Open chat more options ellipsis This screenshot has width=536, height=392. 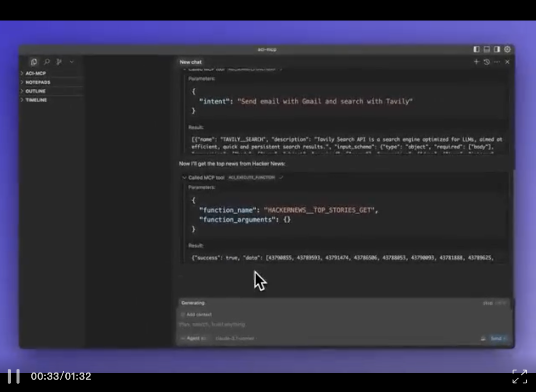(x=497, y=62)
